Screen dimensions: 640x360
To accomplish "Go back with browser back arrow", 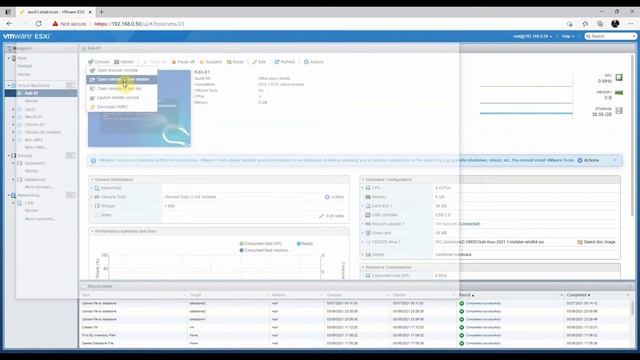I will 9,24.
